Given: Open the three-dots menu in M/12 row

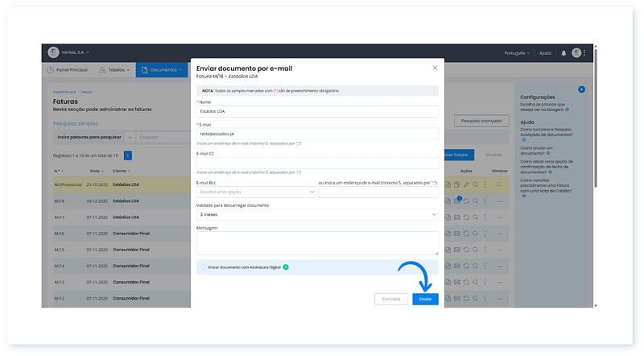Looking at the screenshot, I should (x=485, y=299).
